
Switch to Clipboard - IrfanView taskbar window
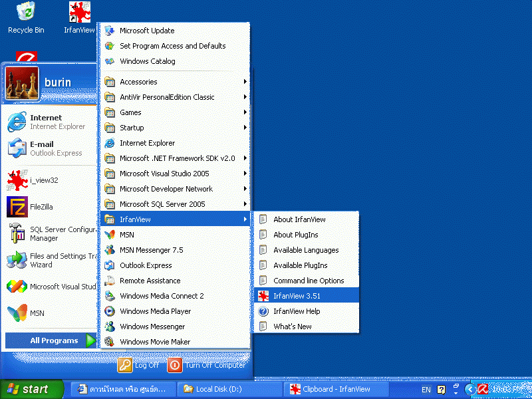coord(330,389)
